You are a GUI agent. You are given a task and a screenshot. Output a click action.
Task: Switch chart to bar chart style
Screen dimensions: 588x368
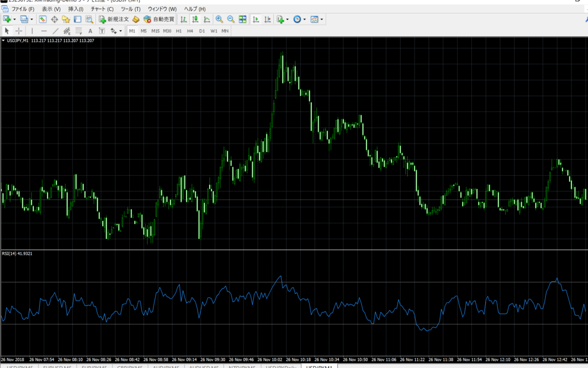[183, 19]
